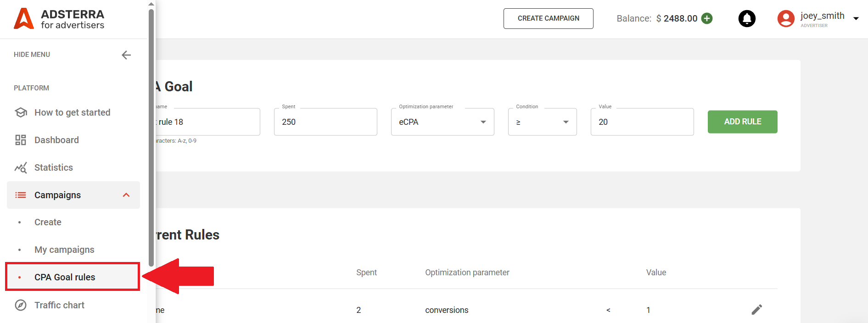Click the CREATE CAMPAIGN button

click(548, 18)
